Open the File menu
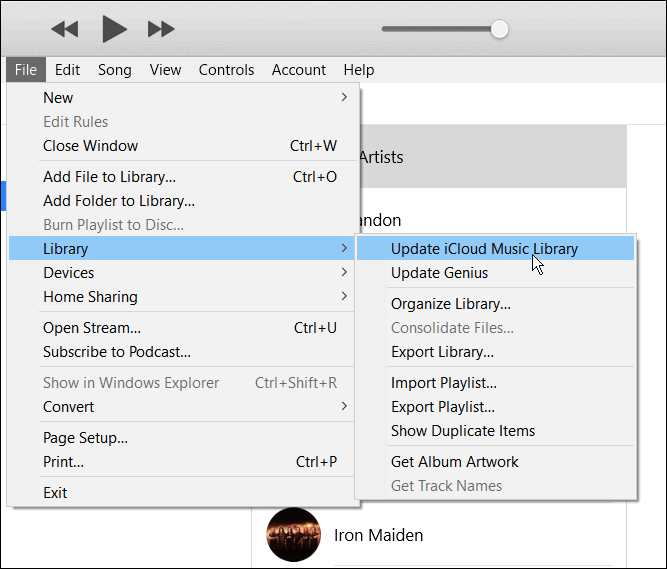The width and height of the screenshot is (667, 569). point(26,70)
